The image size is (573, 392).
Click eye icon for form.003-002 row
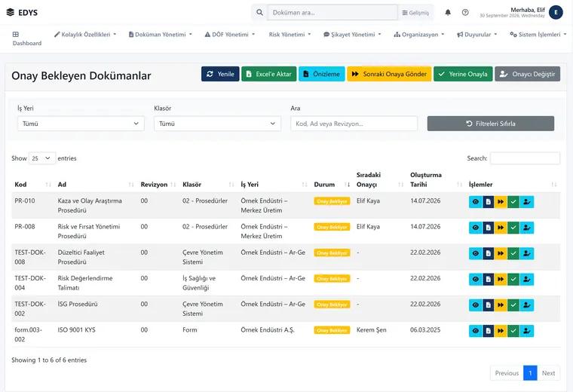click(476, 331)
